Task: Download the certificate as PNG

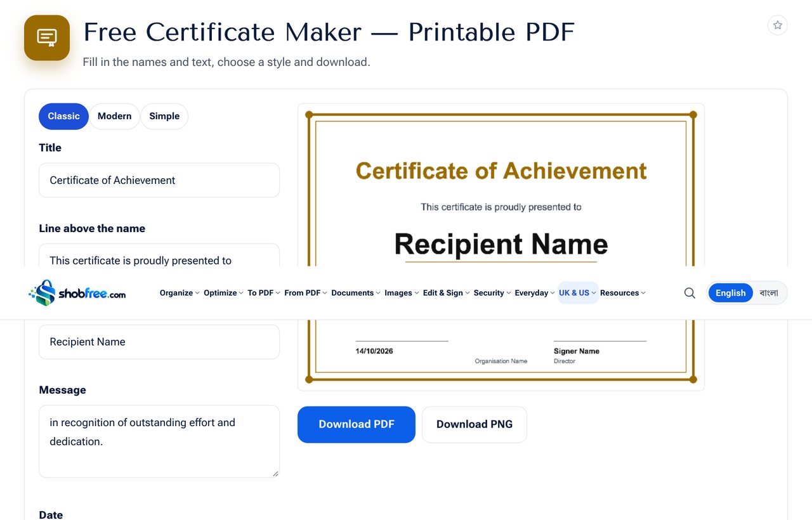Action: coord(475,425)
